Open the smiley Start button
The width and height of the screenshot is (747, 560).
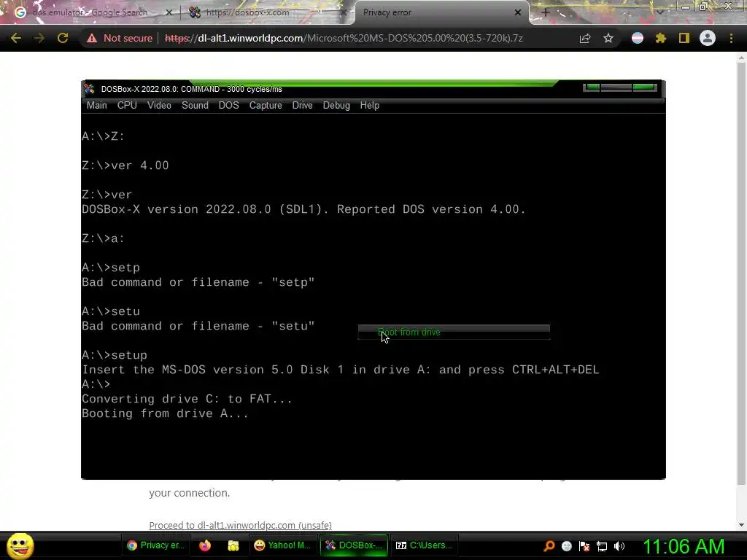pyautogui.click(x=20, y=545)
